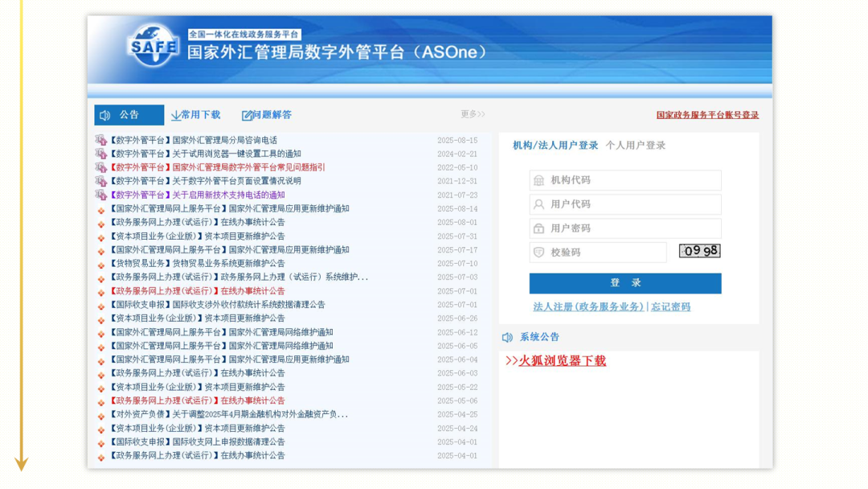Viewport: 868px width, 489px height.
Task: Open 政务服务网上办理(试运行)系统维护 notice
Action: point(239,277)
